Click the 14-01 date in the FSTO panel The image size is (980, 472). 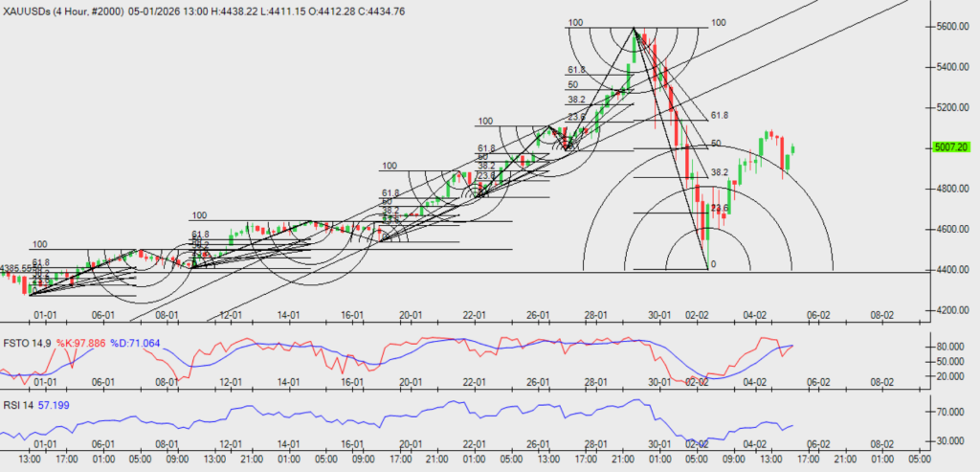(x=289, y=381)
